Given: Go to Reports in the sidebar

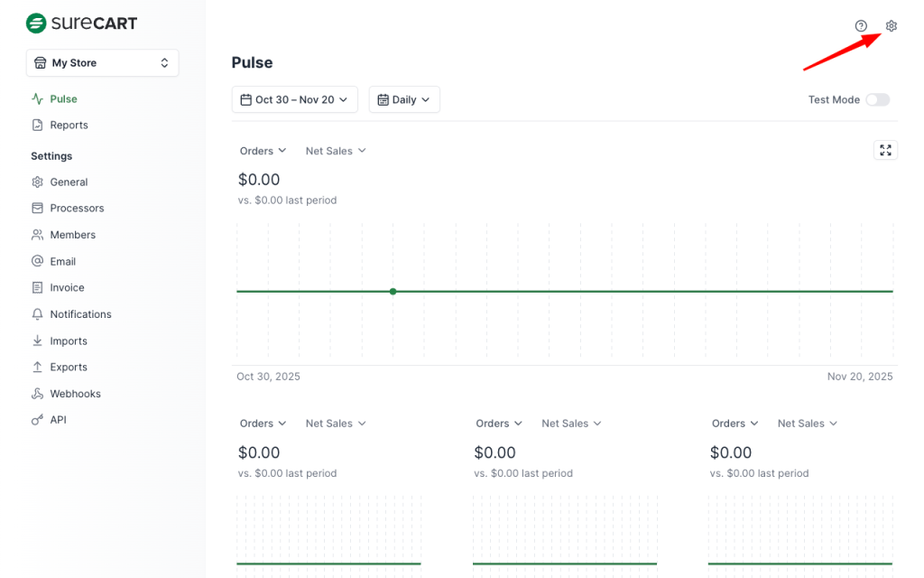Looking at the screenshot, I should pyautogui.click(x=69, y=126).
